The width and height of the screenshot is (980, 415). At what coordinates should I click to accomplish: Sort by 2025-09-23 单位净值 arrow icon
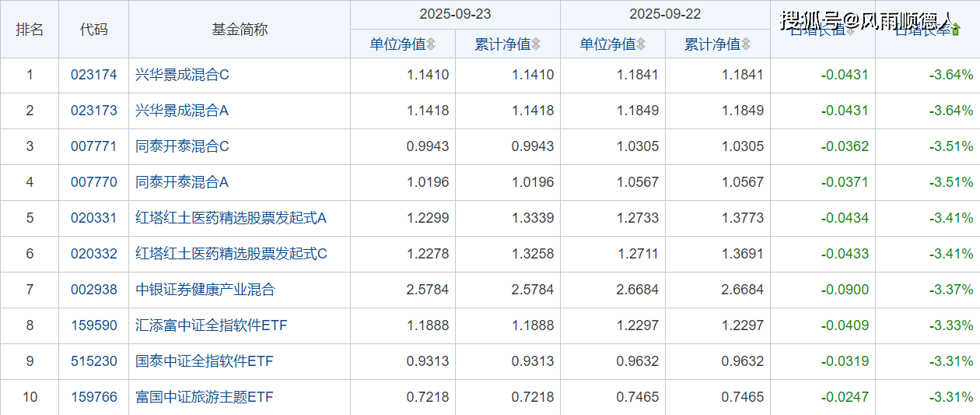pyautogui.click(x=431, y=44)
